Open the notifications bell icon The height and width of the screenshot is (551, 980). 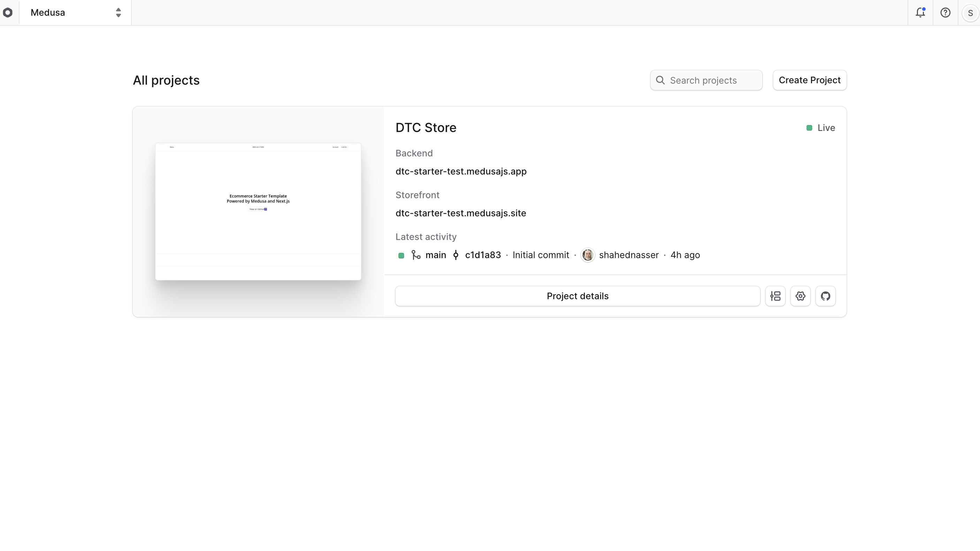[920, 13]
